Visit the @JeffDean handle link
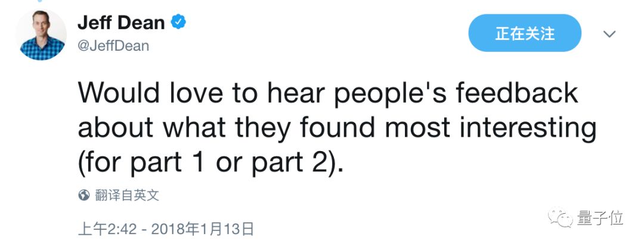This screenshot has width=644, height=246. tap(113, 45)
